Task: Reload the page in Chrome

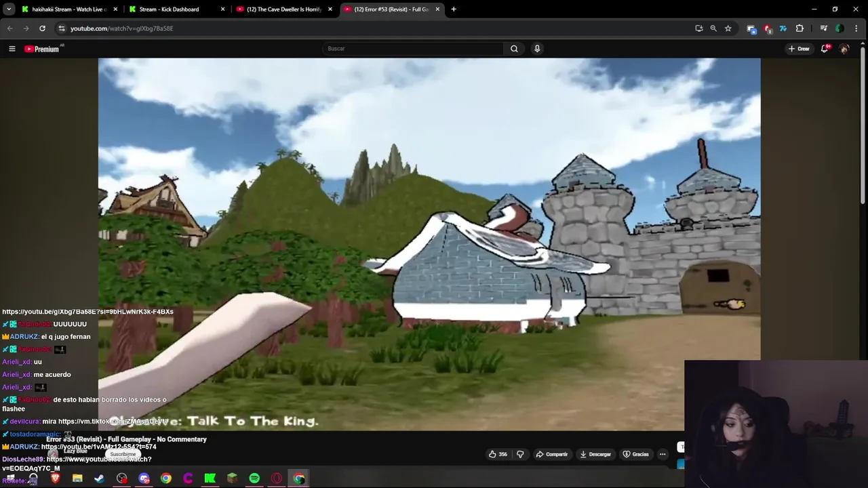Action: (x=42, y=28)
